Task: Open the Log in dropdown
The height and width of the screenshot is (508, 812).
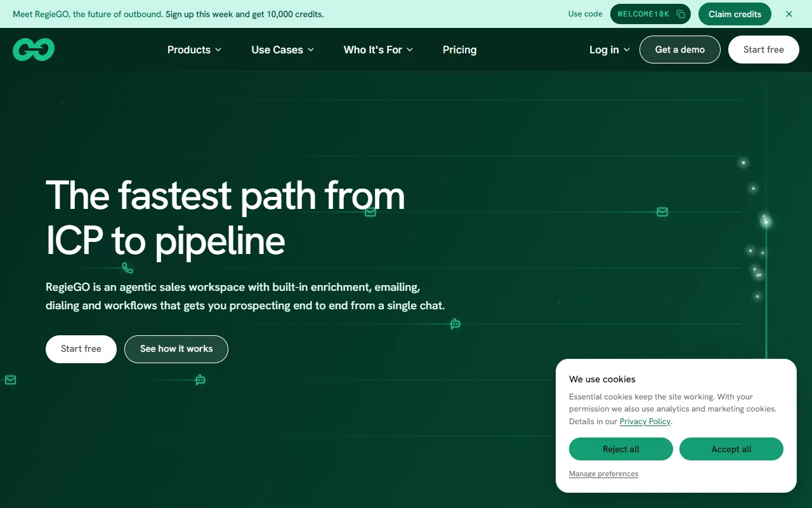Action: point(610,50)
